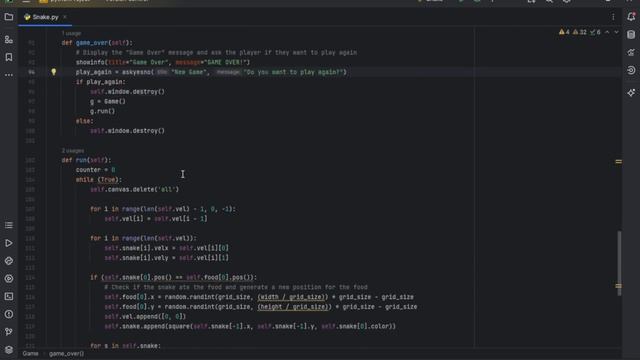
Task: Close the Snake.py editor tab
Action: 65,17
